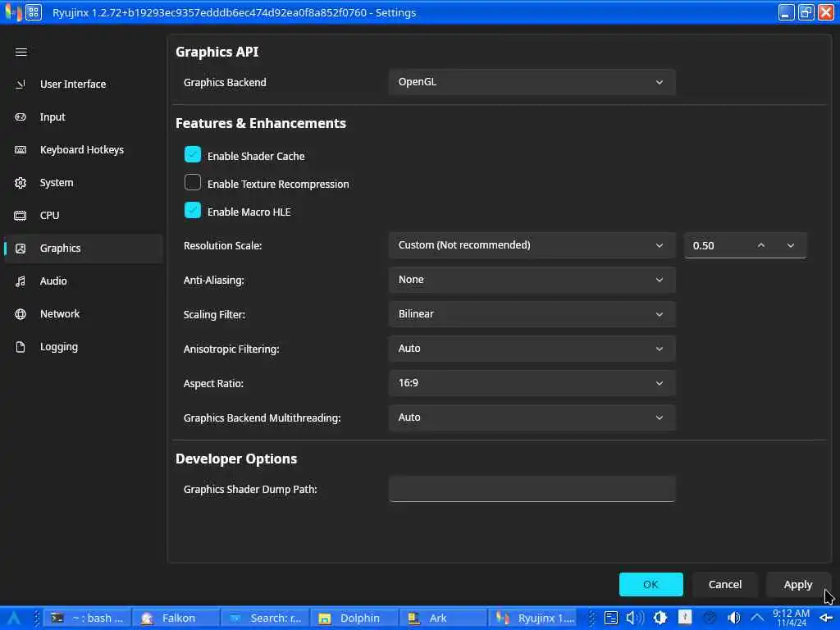
Task: Click the Graphics picture icon
Action: click(x=21, y=249)
